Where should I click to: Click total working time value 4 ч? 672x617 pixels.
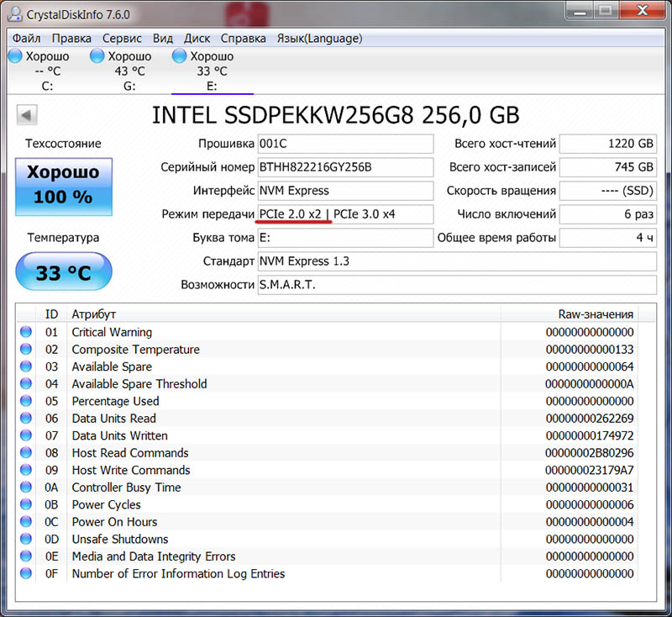607,238
